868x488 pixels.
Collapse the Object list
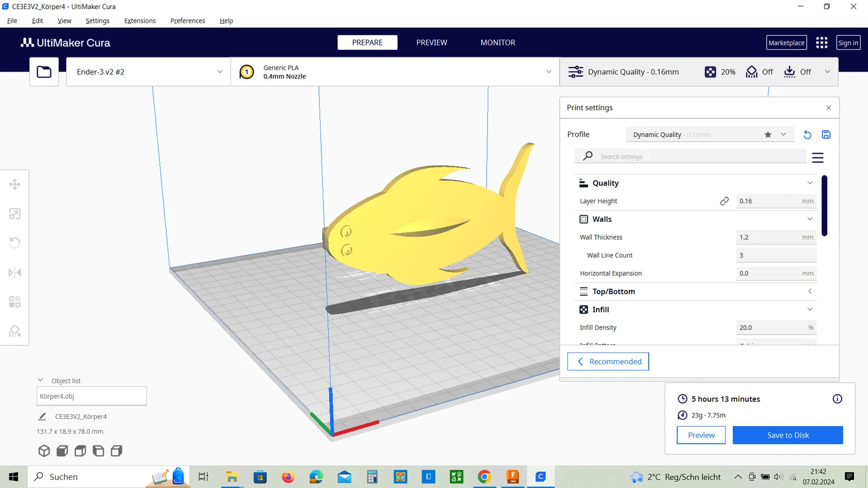[x=40, y=381]
